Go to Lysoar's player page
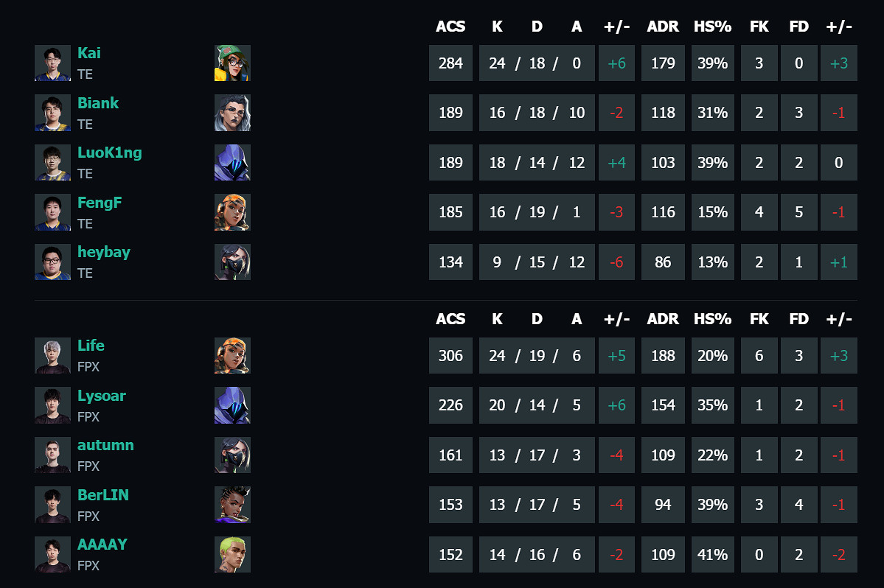This screenshot has width=884, height=588. point(101,396)
